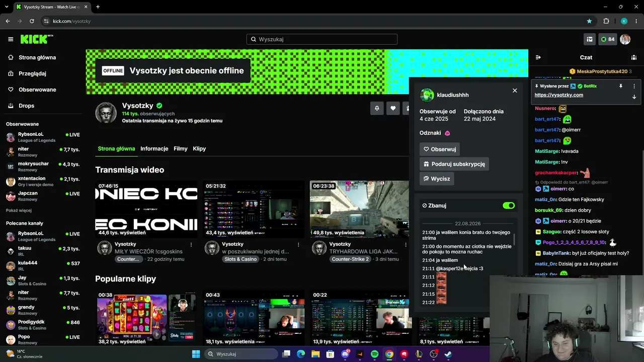Click the KICK logo
Viewport: 644px width, 362px height.
(x=37, y=39)
